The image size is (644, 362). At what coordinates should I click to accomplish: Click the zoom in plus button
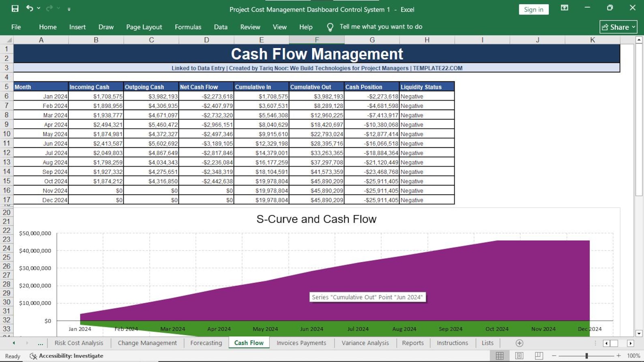point(618,356)
